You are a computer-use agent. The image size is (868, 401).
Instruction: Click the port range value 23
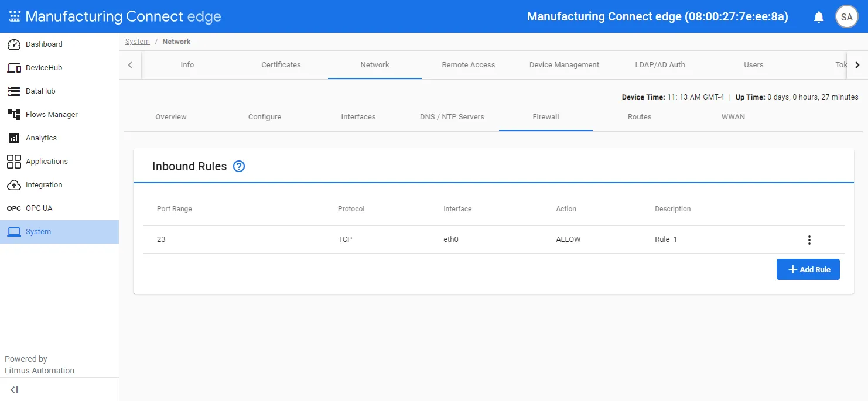(x=161, y=239)
